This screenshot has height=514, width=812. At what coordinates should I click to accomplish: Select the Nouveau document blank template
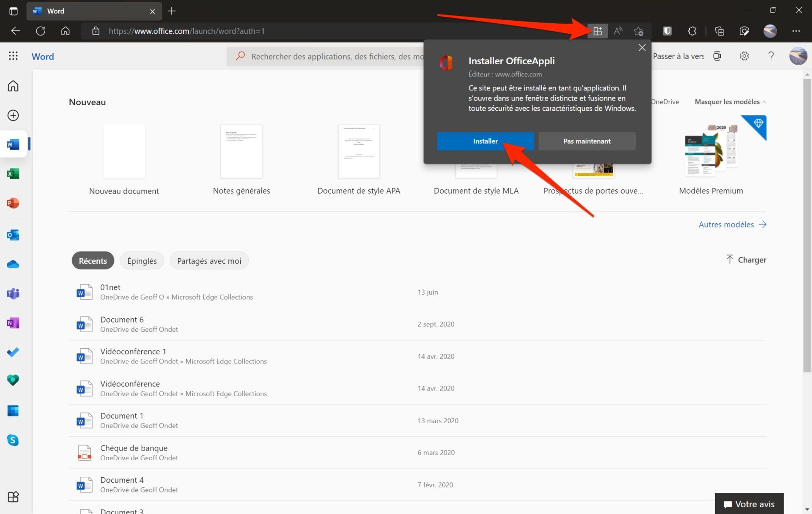[124, 151]
